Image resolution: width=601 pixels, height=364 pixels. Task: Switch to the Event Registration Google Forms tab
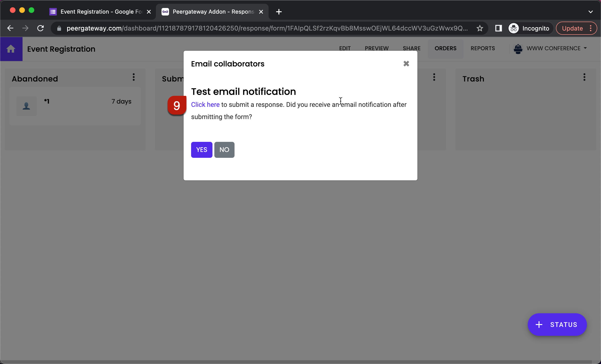98,12
